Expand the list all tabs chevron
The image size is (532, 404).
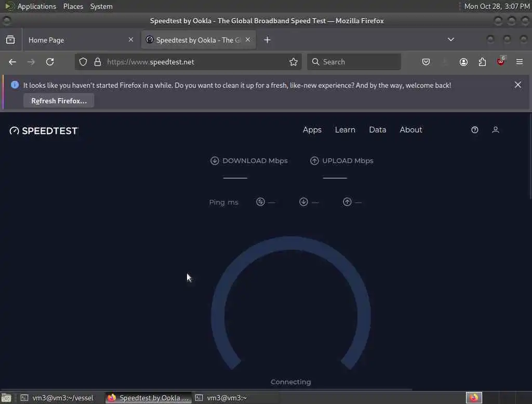click(451, 39)
